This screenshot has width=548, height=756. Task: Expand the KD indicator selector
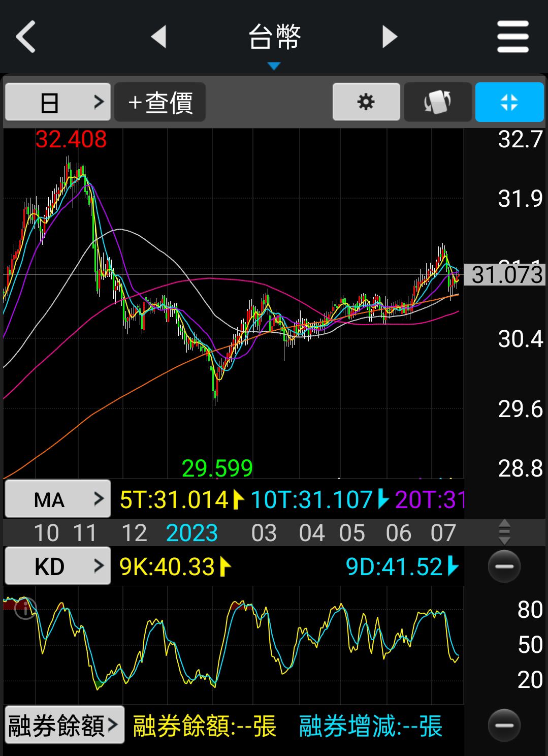click(58, 566)
